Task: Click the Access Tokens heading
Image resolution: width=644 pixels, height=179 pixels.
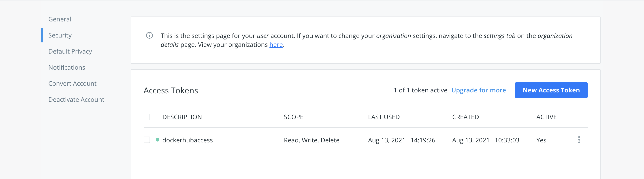Action: click(x=171, y=90)
